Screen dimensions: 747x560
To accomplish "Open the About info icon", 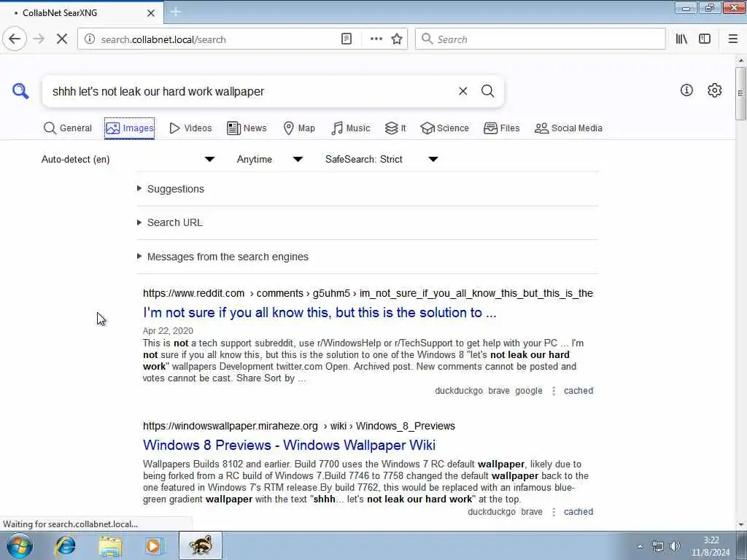I will pos(686,90).
